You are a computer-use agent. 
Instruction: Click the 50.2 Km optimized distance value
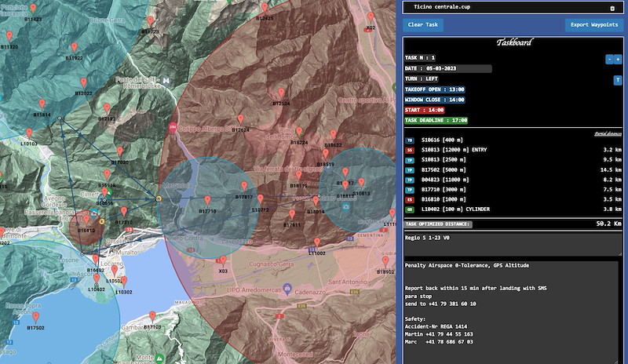tap(609, 224)
